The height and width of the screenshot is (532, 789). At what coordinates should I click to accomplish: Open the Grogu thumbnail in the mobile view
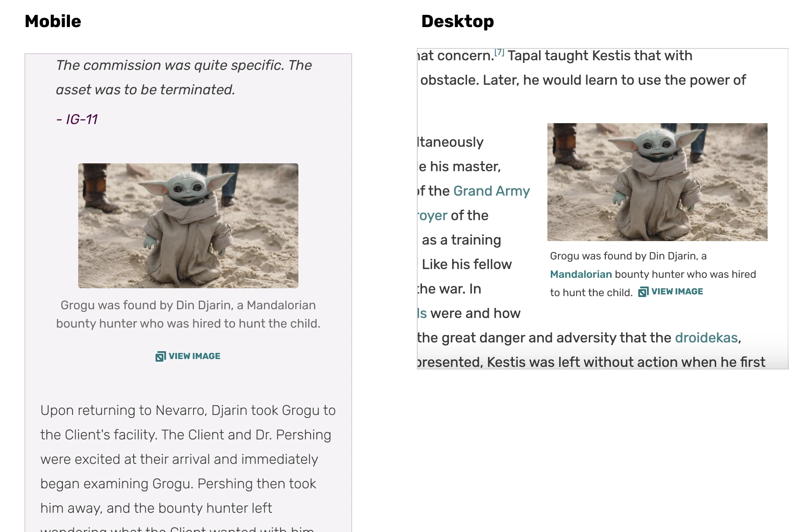pos(188,226)
